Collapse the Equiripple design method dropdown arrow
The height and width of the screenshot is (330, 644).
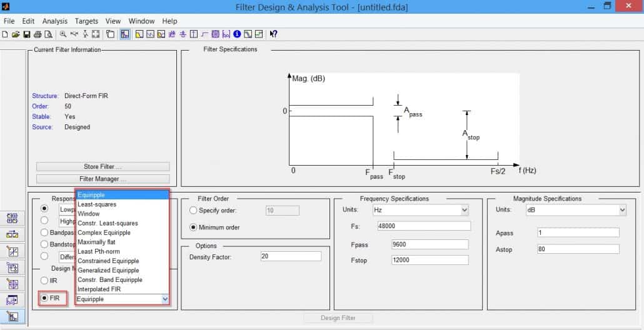[x=165, y=299]
